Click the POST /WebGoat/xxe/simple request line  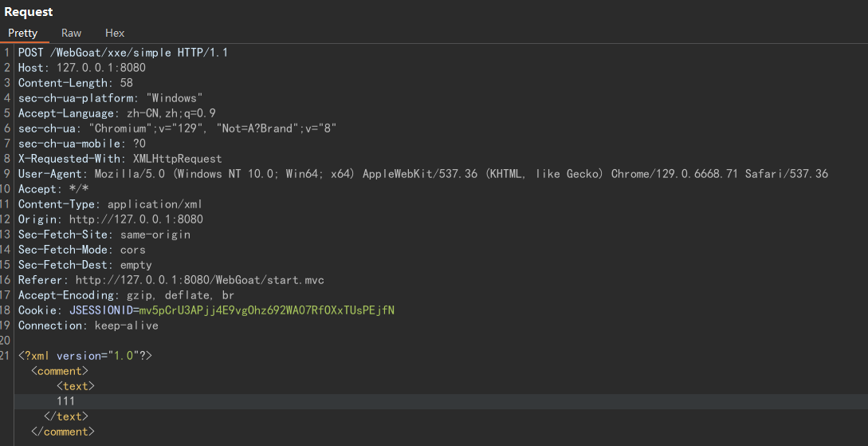123,53
